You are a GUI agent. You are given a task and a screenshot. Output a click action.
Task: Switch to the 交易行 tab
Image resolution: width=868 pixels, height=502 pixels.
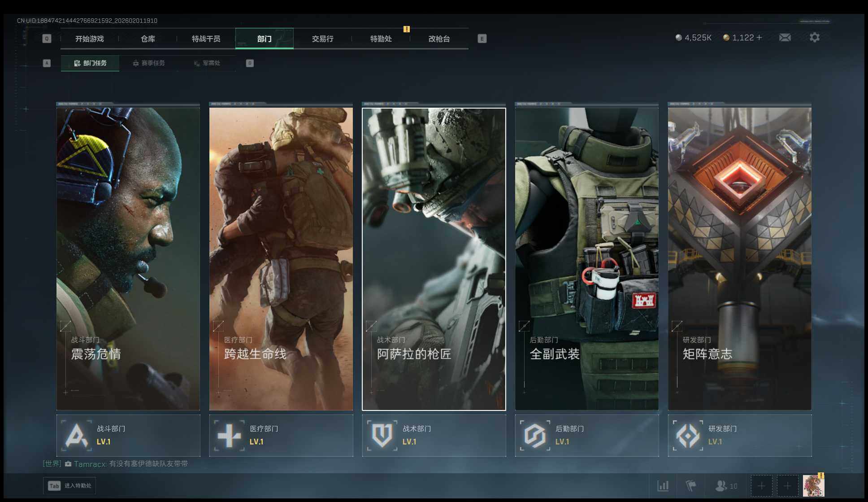[x=322, y=39]
